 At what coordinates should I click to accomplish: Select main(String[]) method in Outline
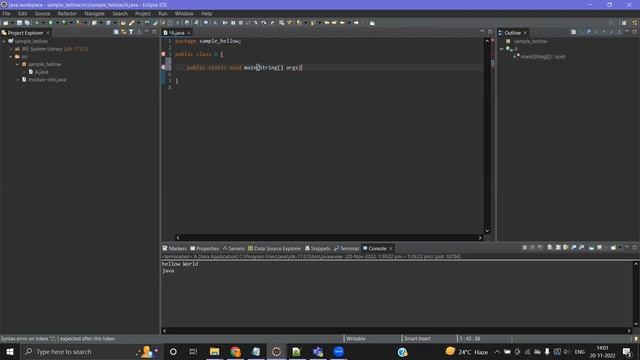pyautogui.click(x=542, y=57)
